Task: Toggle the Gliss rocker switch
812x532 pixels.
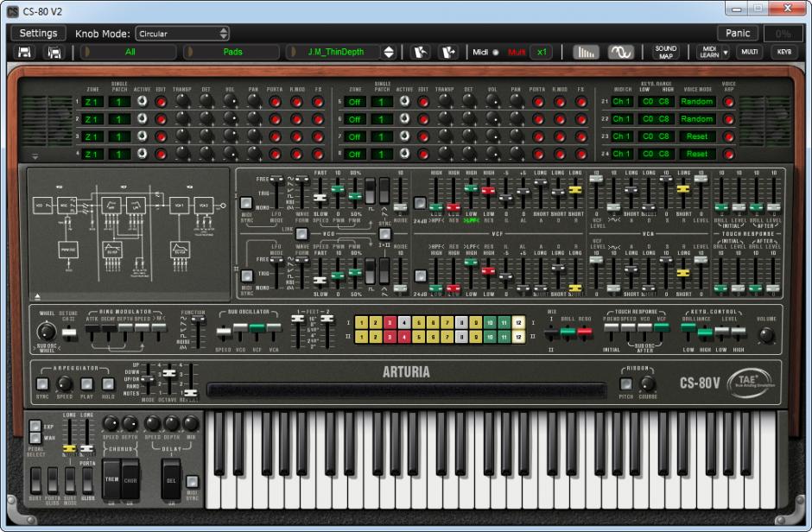Action: click(x=87, y=481)
